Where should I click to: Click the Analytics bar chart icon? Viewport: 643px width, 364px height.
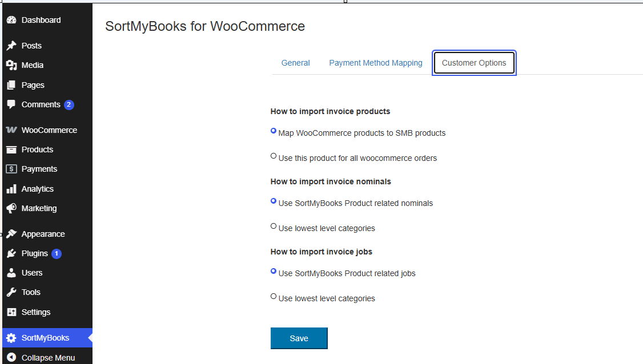click(11, 188)
